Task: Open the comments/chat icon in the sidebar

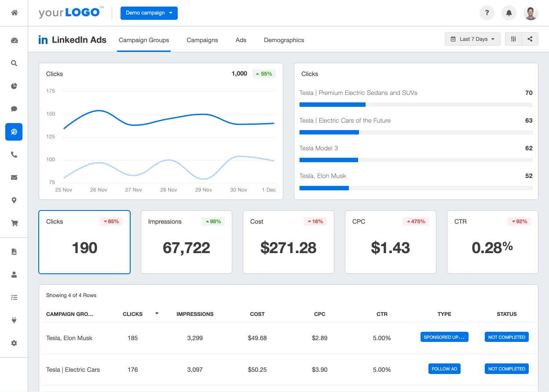Action: click(x=14, y=109)
